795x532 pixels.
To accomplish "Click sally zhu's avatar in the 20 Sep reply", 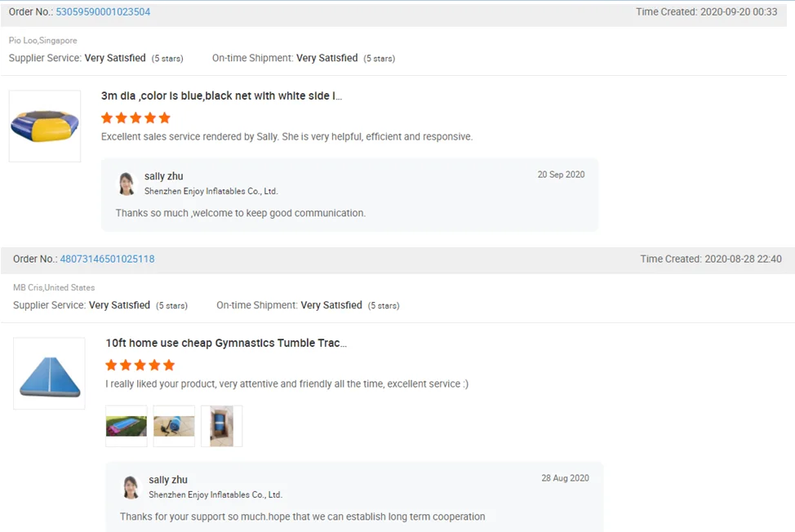I will click(127, 184).
